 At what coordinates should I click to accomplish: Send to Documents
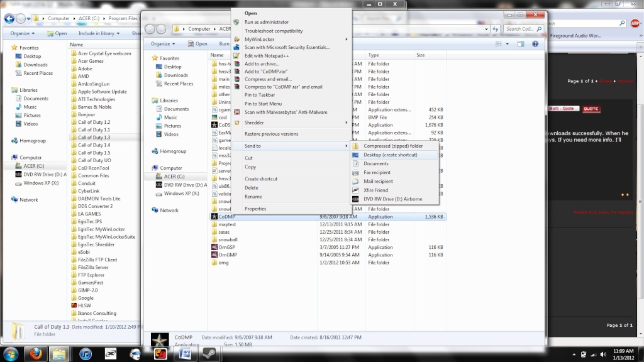[376, 164]
